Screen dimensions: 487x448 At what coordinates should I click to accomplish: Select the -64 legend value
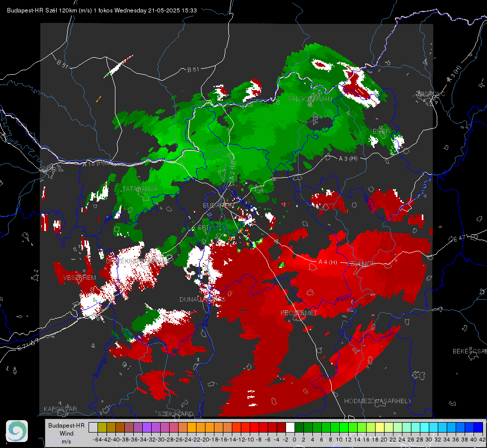coord(97,440)
